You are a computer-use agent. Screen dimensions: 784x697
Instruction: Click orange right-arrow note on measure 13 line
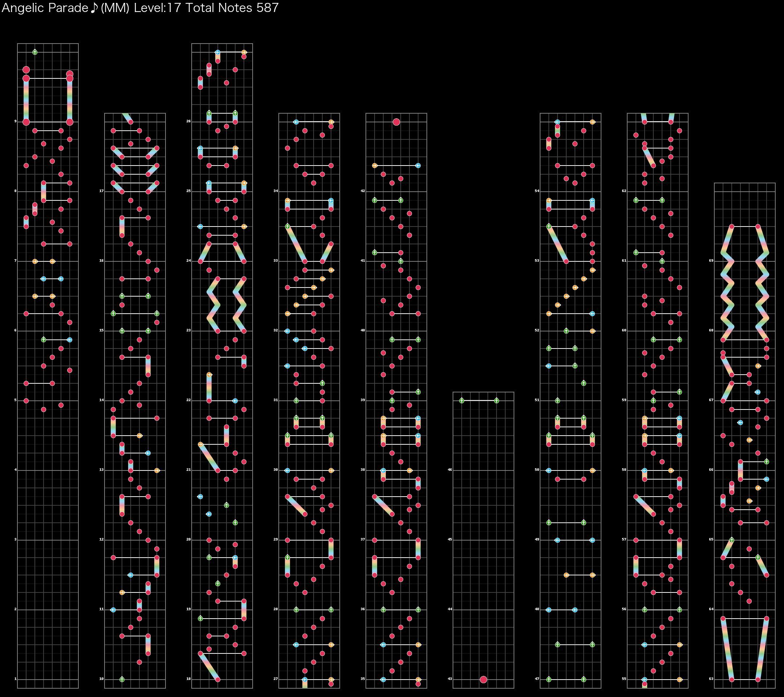(x=156, y=470)
